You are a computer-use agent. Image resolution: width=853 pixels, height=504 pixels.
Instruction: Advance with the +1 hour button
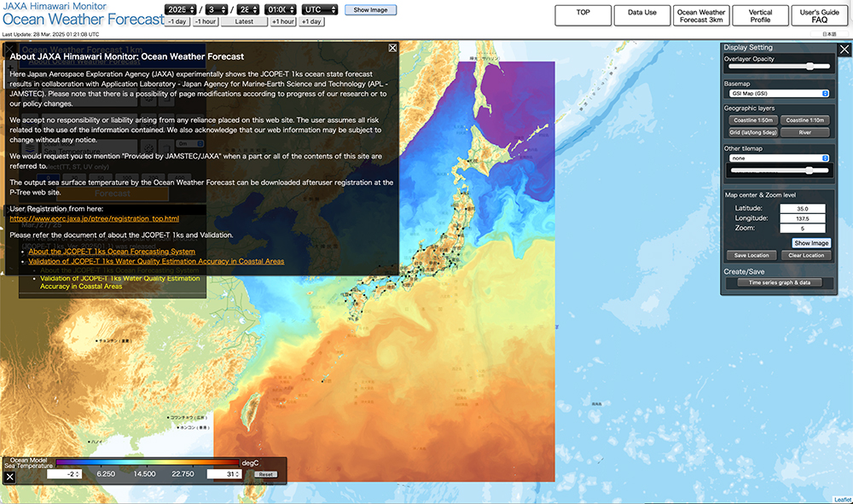283,22
